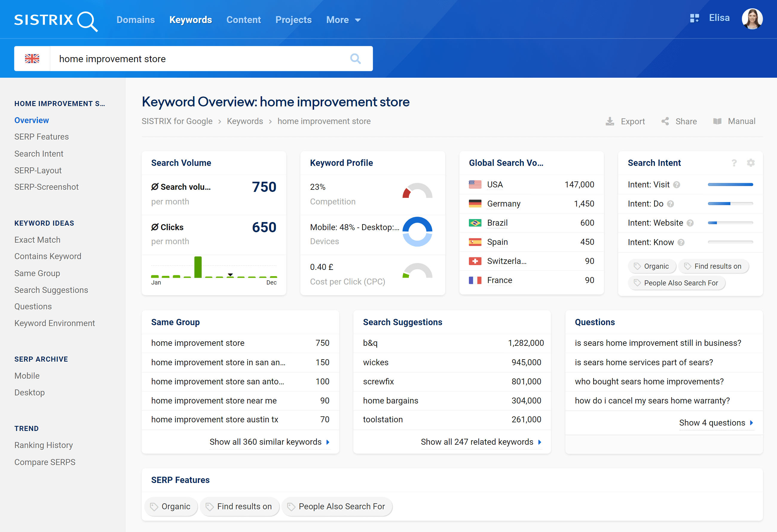Open Ranking History under Trend
Screen dimensions: 777x532
point(43,445)
